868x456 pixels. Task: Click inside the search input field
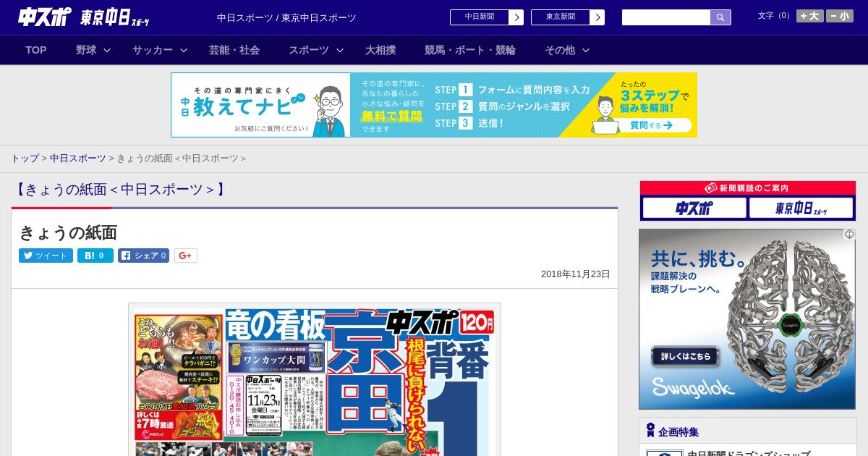[666, 17]
